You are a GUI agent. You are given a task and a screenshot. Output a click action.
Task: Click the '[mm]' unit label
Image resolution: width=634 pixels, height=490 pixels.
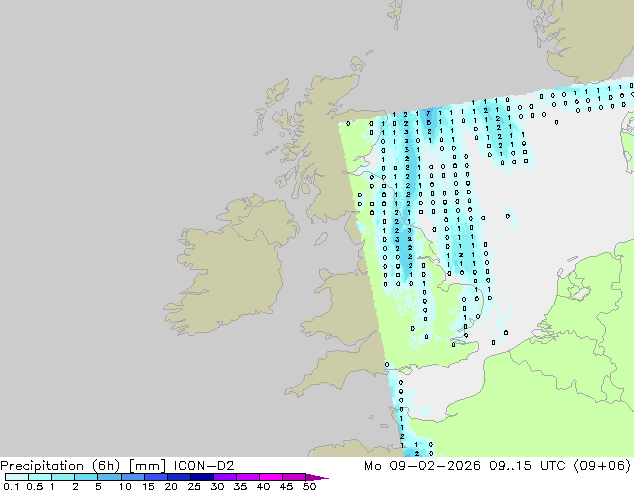point(147,466)
